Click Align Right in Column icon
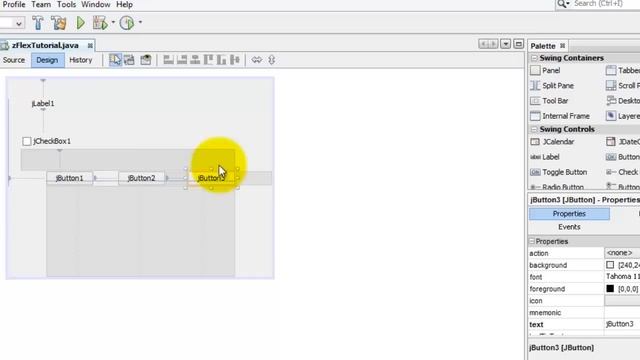The width and height of the screenshot is (640, 360). (182, 60)
